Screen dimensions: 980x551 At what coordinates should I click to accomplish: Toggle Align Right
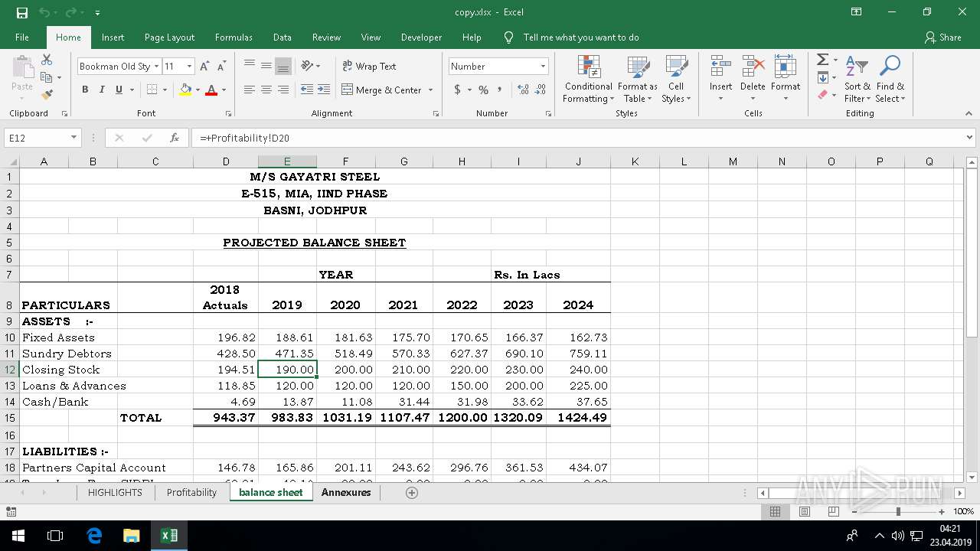coord(283,90)
